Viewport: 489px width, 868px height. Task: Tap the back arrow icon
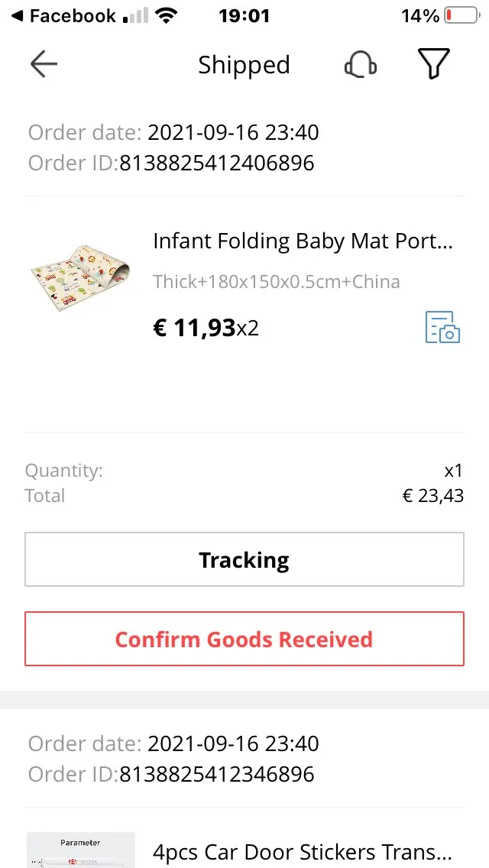[44, 65]
